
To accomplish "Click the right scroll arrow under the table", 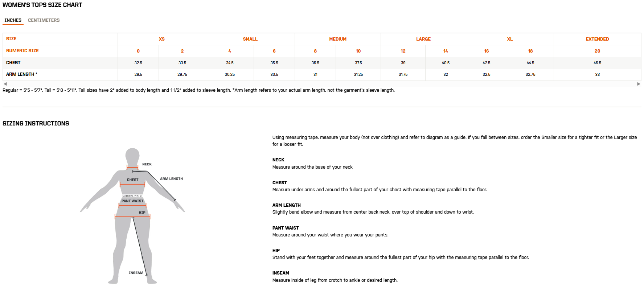I will [638, 84].
